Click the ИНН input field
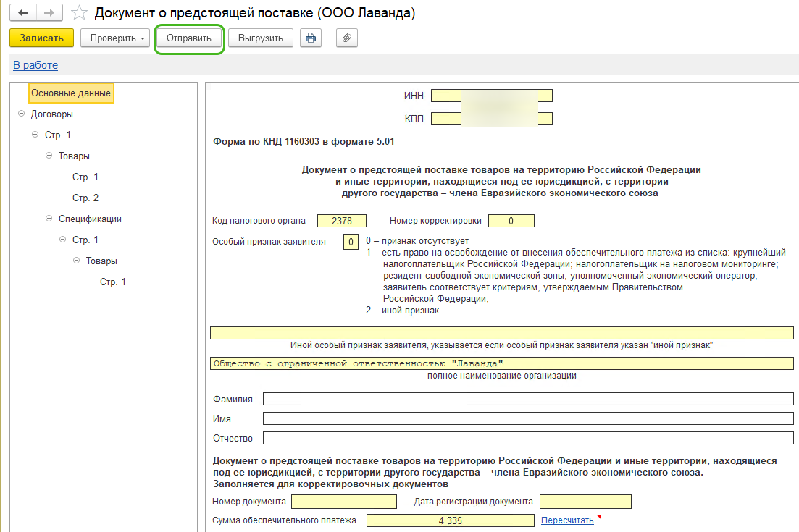The image size is (799, 532). click(492, 96)
